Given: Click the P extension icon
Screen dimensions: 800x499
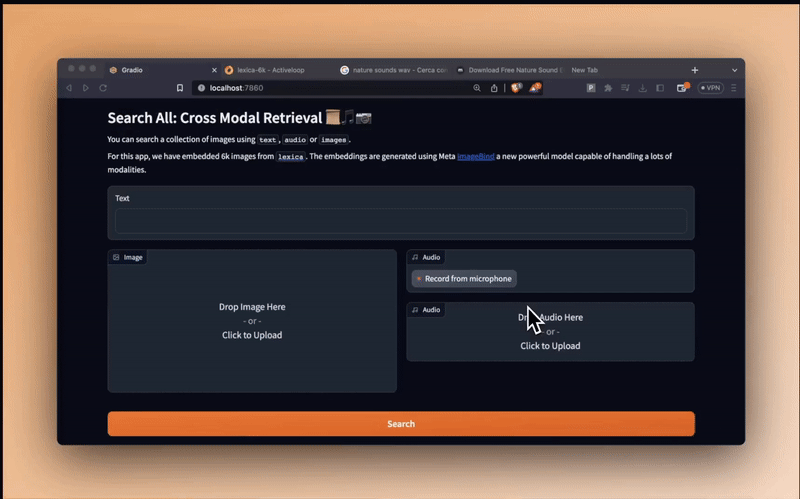Looking at the screenshot, I should click(590, 88).
